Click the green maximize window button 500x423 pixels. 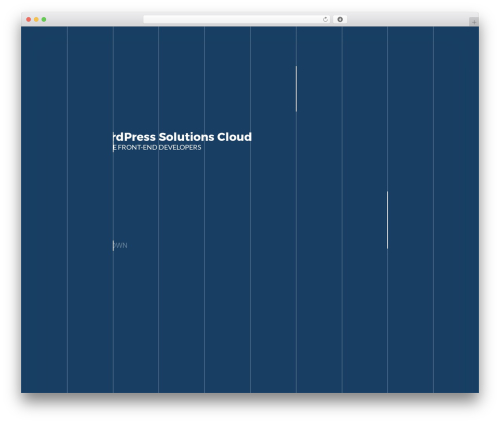point(44,20)
